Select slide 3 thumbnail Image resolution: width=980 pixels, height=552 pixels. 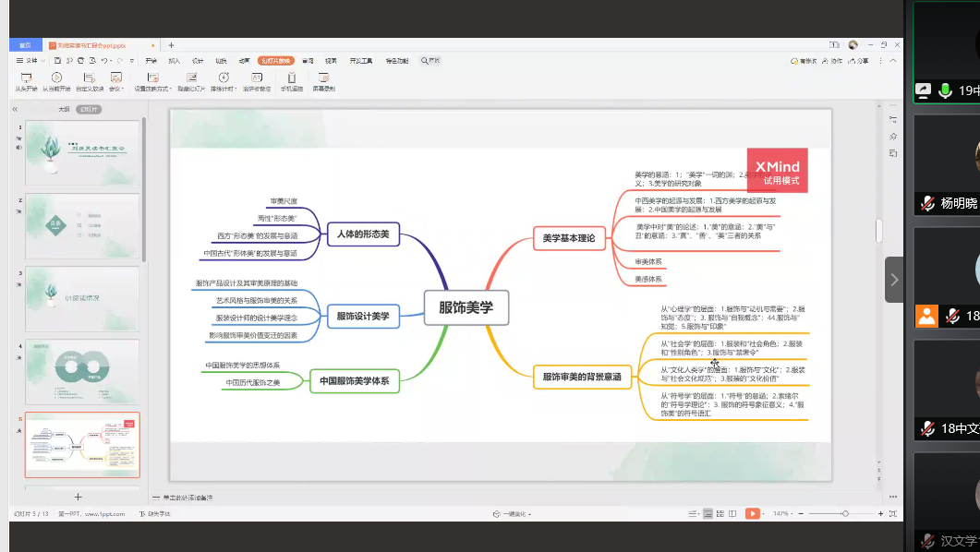[82, 299]
